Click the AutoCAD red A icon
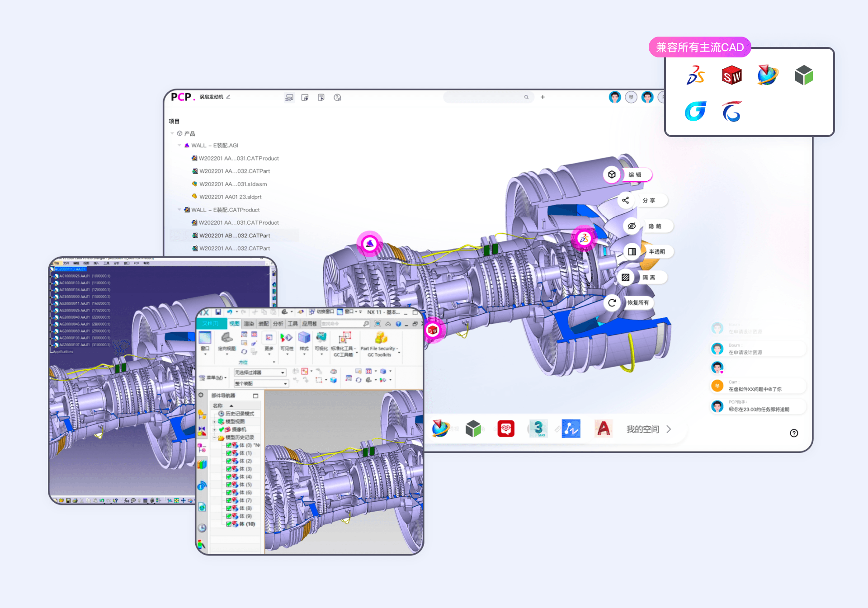The width and height of the screenshot is (868, 608). [604, 429]
